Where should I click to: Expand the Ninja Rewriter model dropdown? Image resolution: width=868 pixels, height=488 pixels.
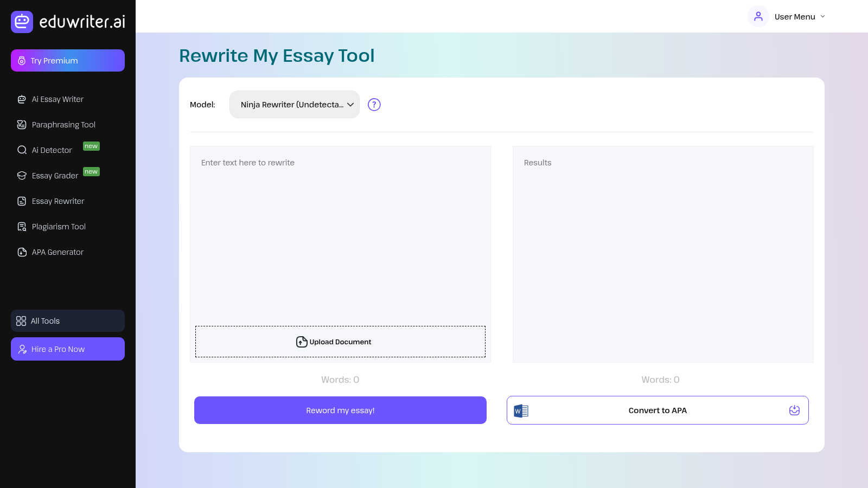295,105
